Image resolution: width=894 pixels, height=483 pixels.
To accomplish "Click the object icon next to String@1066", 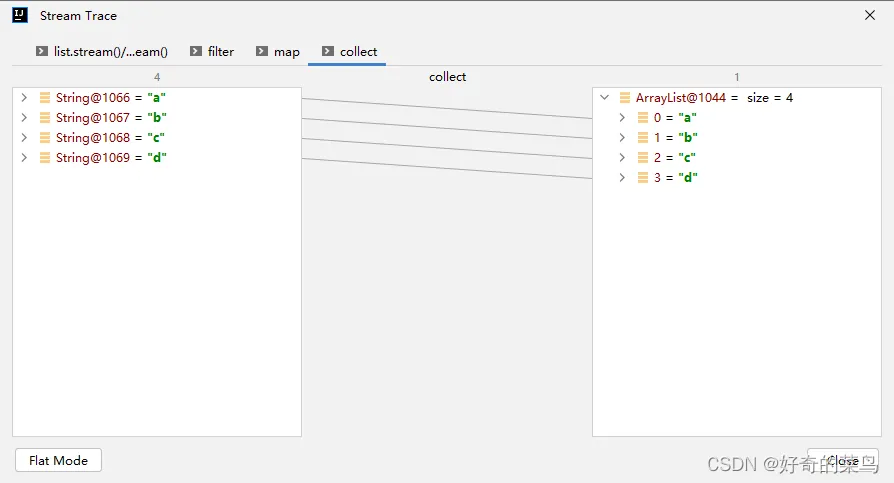I will click(x=45, y=98).
